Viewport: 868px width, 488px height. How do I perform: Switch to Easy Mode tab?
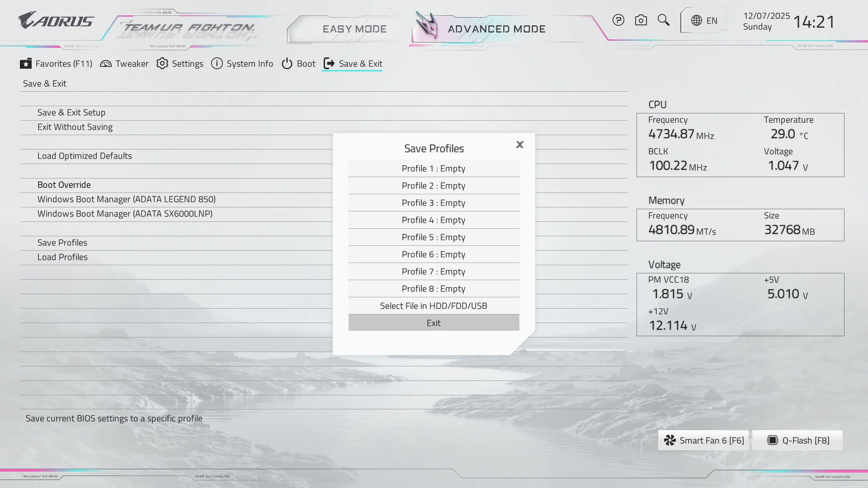pos(354,29)
